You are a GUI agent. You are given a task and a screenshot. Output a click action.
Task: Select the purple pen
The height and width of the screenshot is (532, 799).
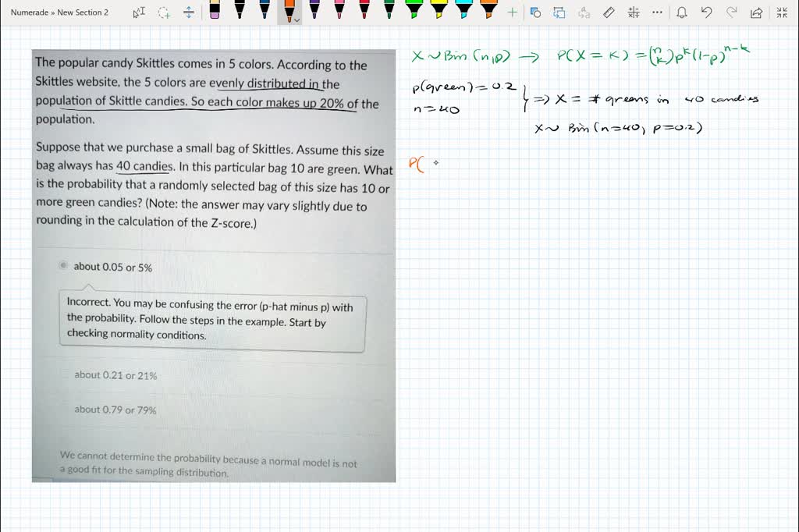[x=314, y=9]
